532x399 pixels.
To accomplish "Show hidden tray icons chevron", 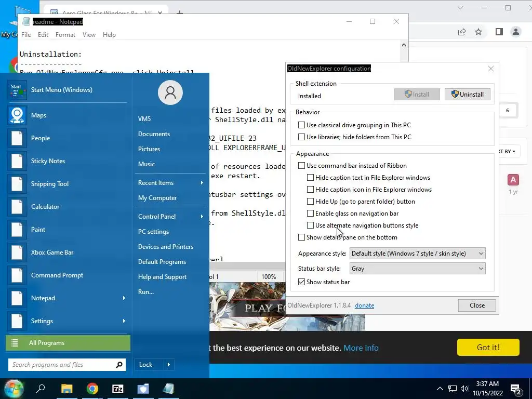I will coord(440,389).
